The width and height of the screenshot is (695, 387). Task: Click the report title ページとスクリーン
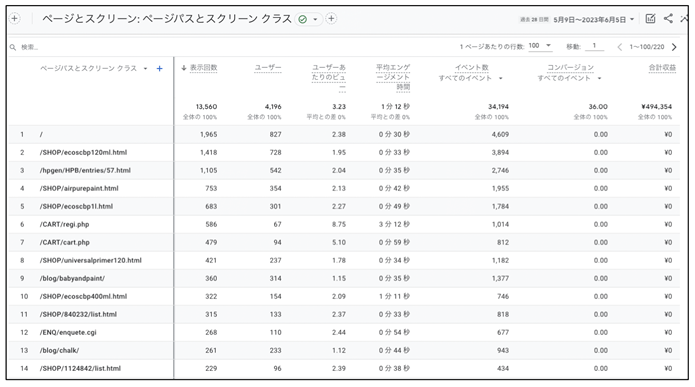pyautogui.click(x=167, y=19)
